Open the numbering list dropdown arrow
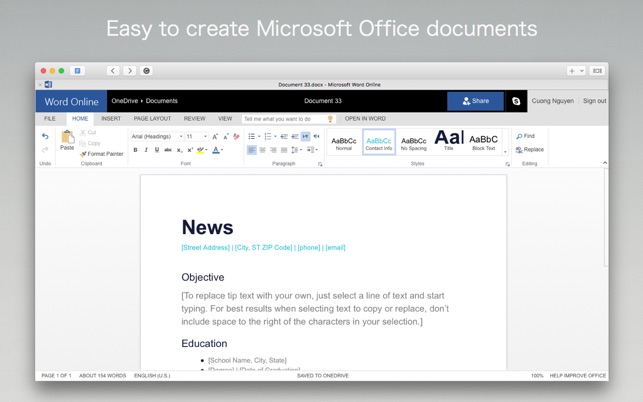Viewport: 643px width, 402px height. point(275,136)
